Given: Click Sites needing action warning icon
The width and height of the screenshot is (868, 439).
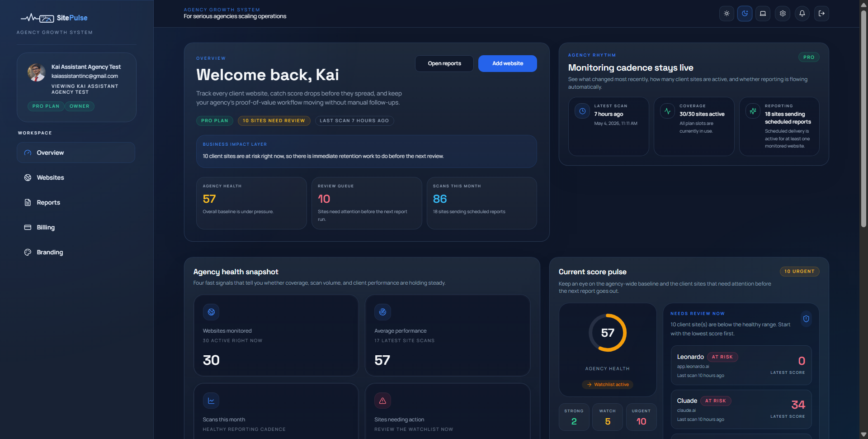Looking at the screenshot, I should point(382,401).
